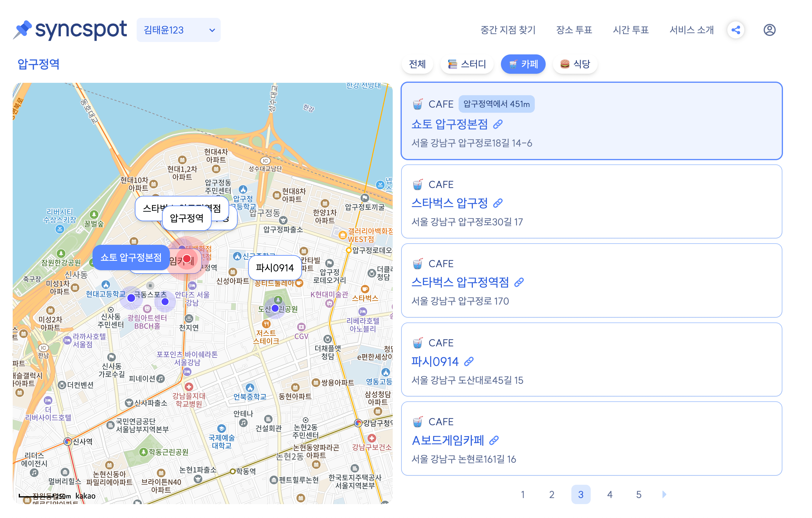
Task: Go to page 5
Action: coord(639,494)
